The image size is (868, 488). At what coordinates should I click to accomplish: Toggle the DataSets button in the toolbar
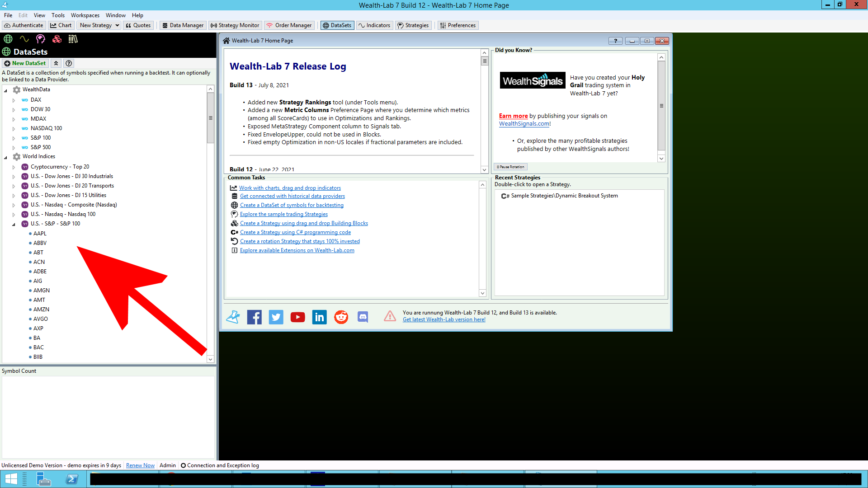point(337,25)
